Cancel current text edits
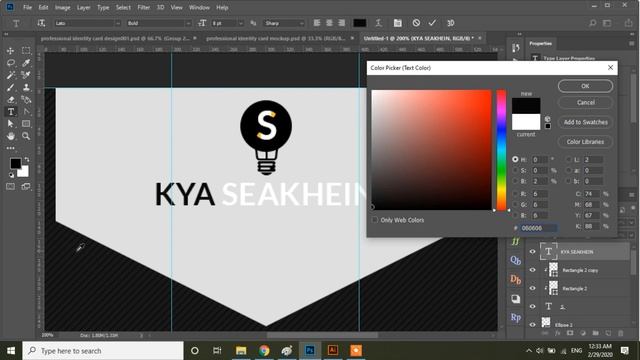 pyautogui.click(x=416, y=23)
